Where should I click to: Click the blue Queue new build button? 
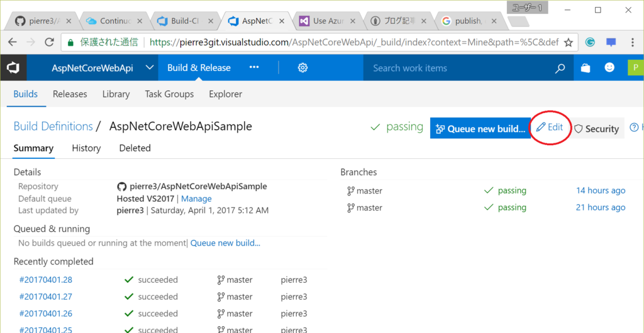pos(480,128)
